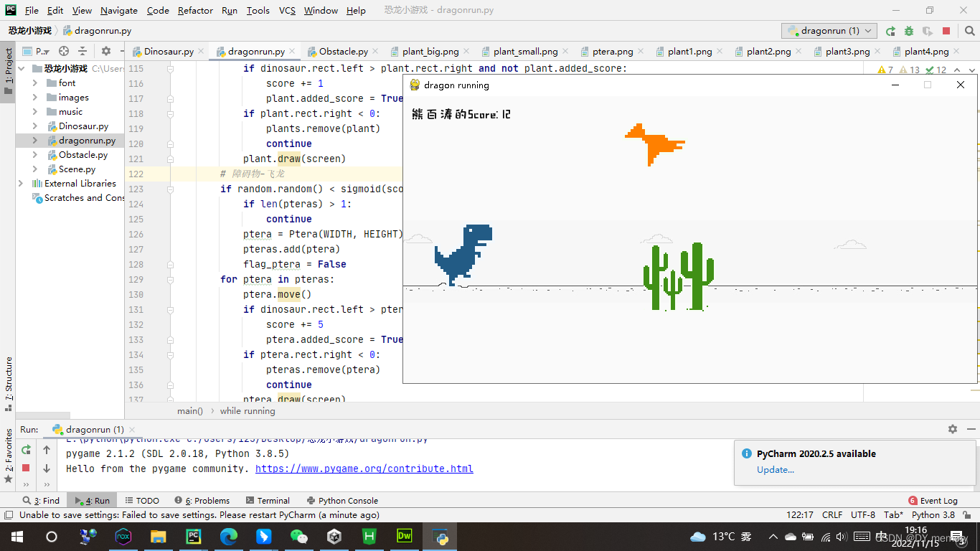Viewport: 980px width, 551px height.
Task: Open the global search magnifier icon
Action: click(969, 31)
